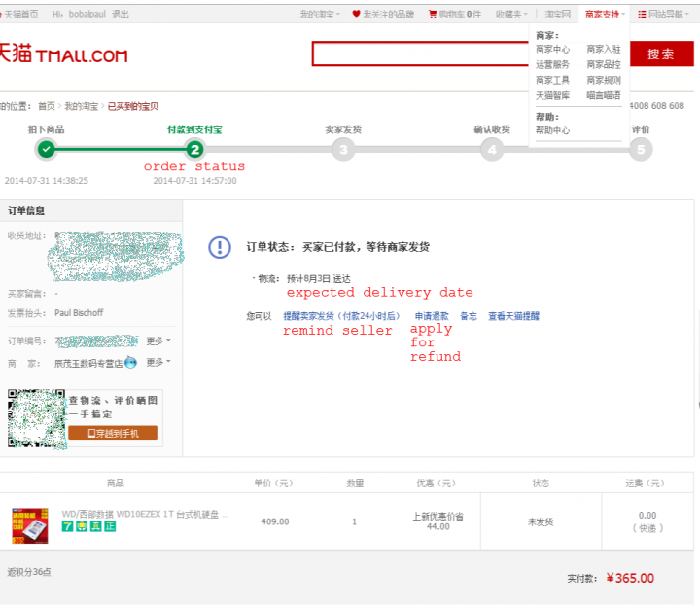Select 帮助中心 in the open dropdown menu
This screenshot has height=611, width=700.
552,130
